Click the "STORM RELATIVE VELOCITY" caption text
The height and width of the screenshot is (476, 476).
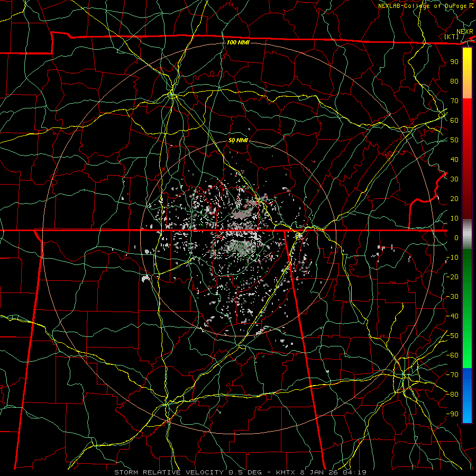coord(169,472)
